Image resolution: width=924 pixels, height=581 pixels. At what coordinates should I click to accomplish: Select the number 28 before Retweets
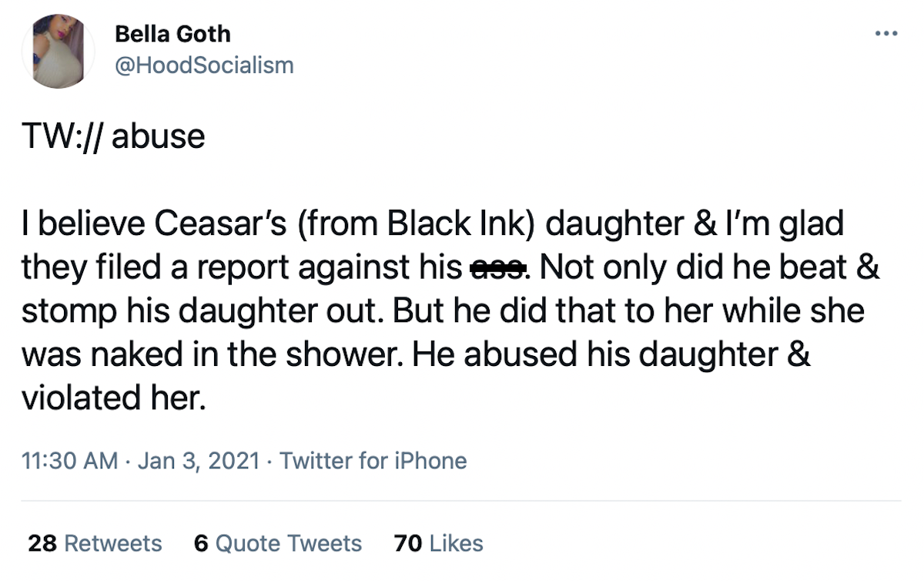pyautogui.click(x=42, y=543)
